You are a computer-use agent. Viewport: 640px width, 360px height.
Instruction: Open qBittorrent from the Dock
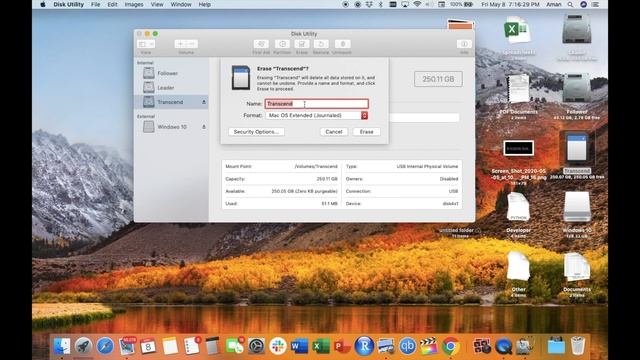click(x=407, y=346)
